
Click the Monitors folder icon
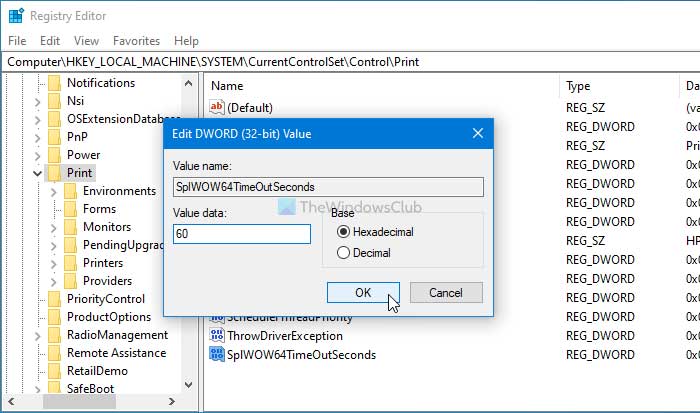[71, 227]
